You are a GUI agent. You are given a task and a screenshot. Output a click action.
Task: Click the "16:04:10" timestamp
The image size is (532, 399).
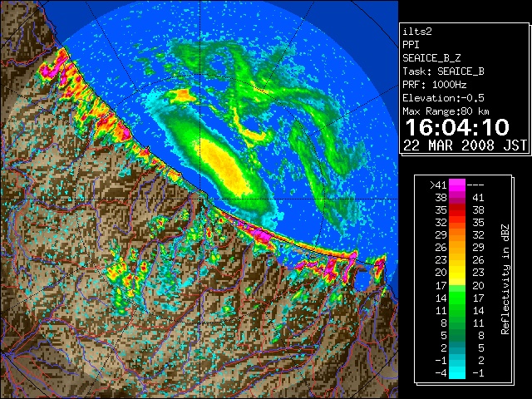click(x=457, y=127)
